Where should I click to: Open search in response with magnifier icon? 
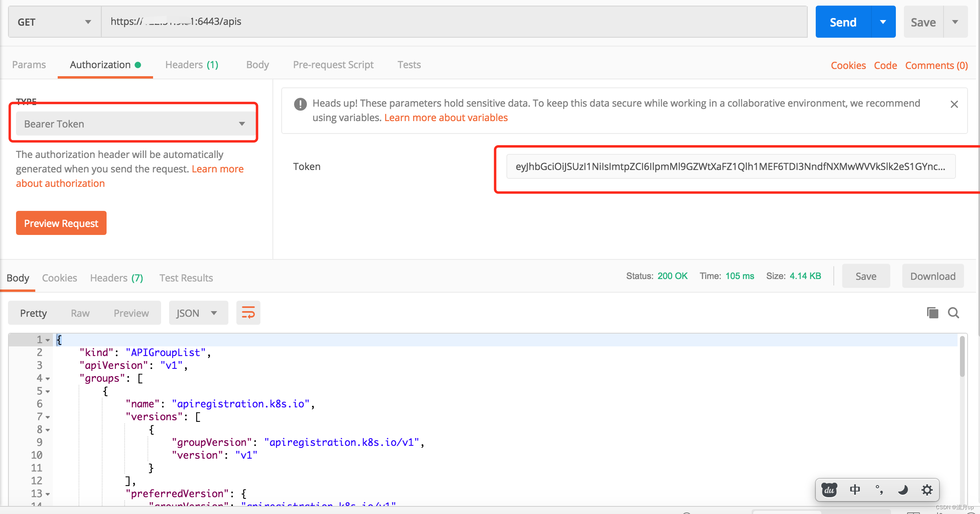[953, 313]
